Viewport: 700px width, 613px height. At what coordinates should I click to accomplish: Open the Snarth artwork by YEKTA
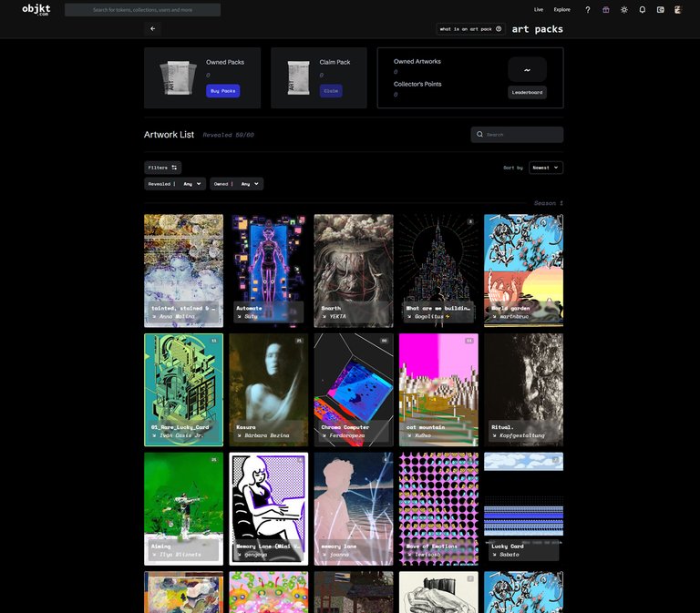tap(354, 271)
